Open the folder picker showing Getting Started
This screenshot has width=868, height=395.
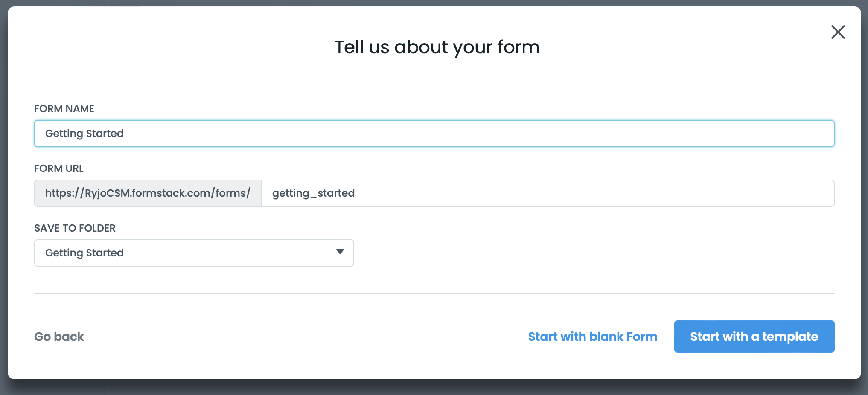pyautogui.click(x=193, y=253)
